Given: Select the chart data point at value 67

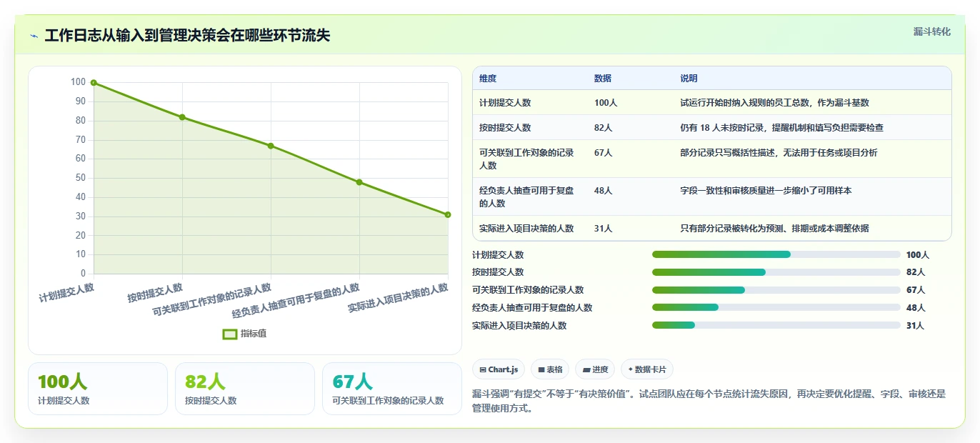Looking at the screenshot, I should point(271,146).
